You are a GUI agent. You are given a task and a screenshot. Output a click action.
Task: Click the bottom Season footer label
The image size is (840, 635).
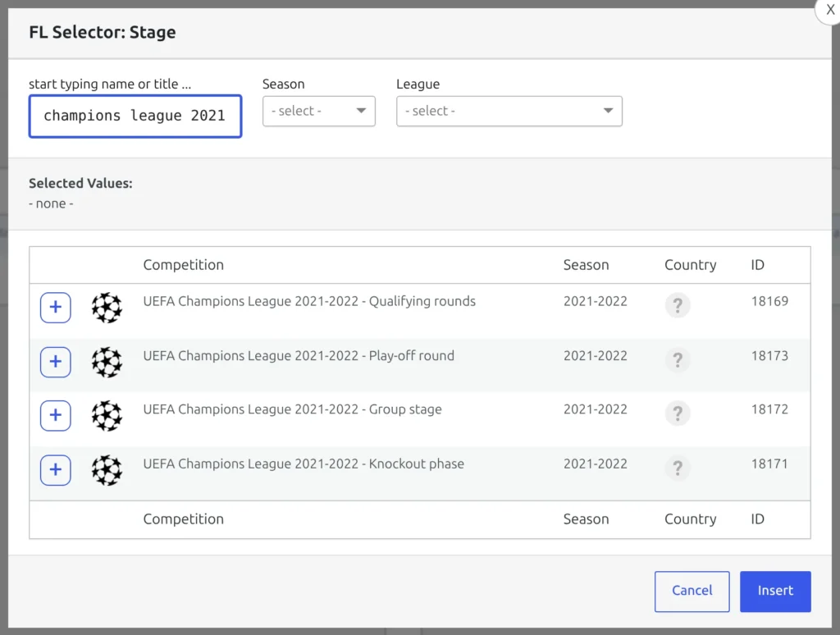pos(586,519)
